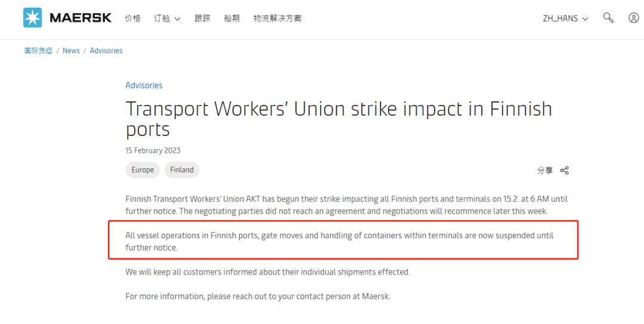Open the ZH_HANS language selector
This screenshot has height=324, width=644.
(x=565, y=18)
